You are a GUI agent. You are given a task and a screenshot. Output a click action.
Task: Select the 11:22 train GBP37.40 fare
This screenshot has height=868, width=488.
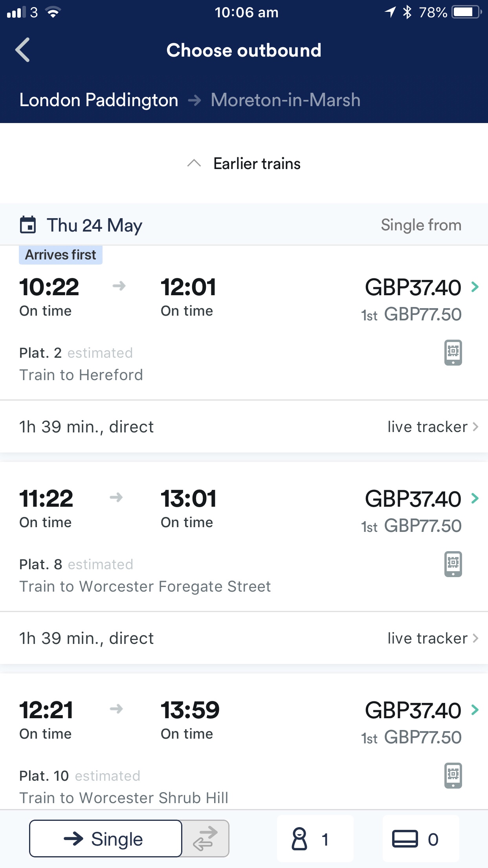click(413, 499)
